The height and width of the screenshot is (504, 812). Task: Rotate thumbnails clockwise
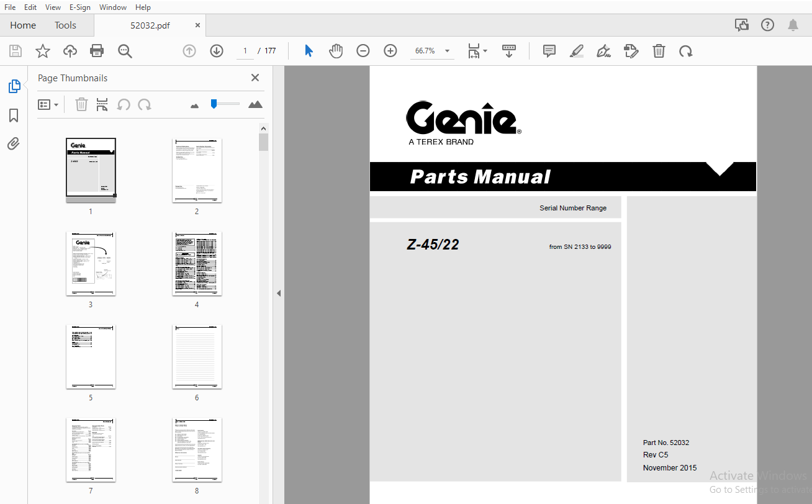click(x=145, y=104)
